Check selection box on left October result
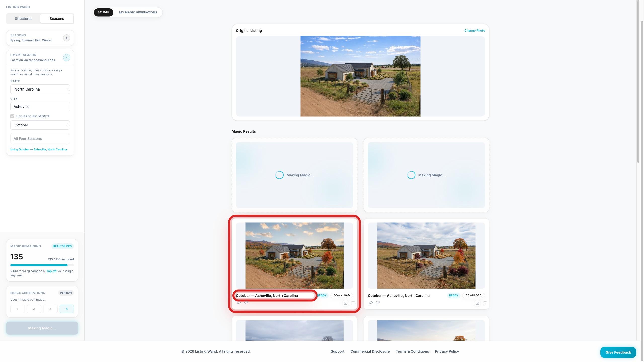Screen dimensions: 644x362 pyautogui.click(x=353, y=303)
